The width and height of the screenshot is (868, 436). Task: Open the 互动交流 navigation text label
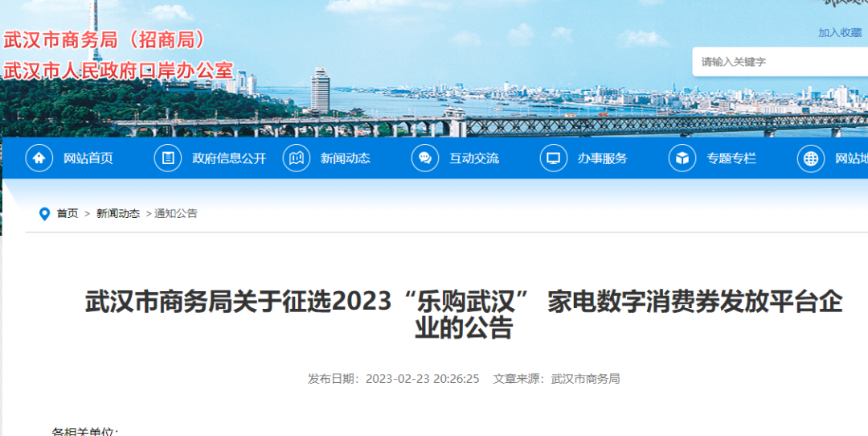point(474,158)
